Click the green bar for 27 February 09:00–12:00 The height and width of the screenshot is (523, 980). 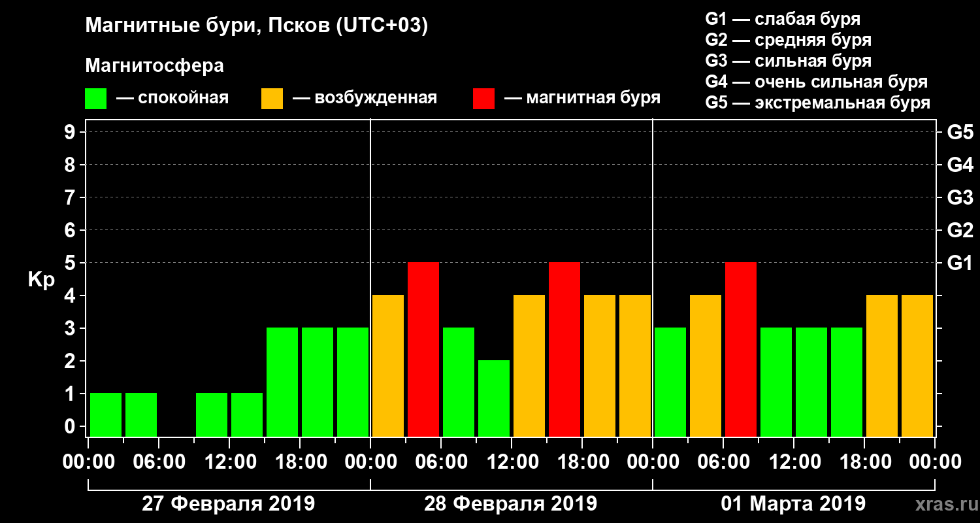coord(212,415)
